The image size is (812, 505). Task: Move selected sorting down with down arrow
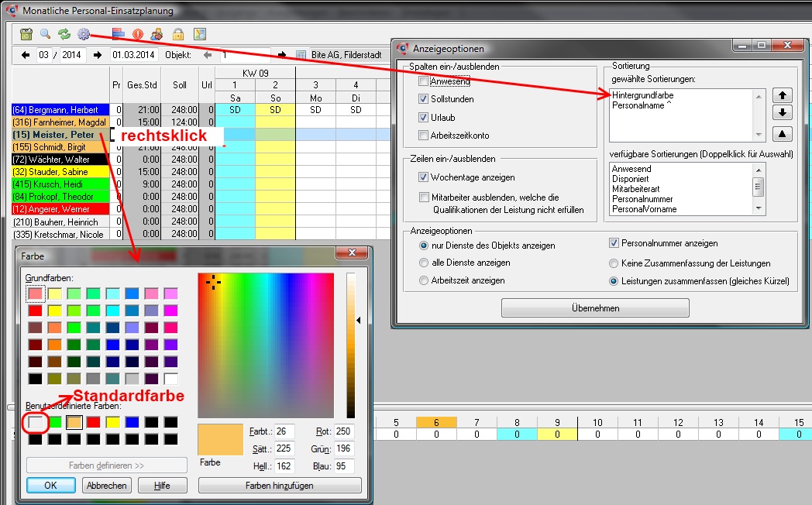783,112
